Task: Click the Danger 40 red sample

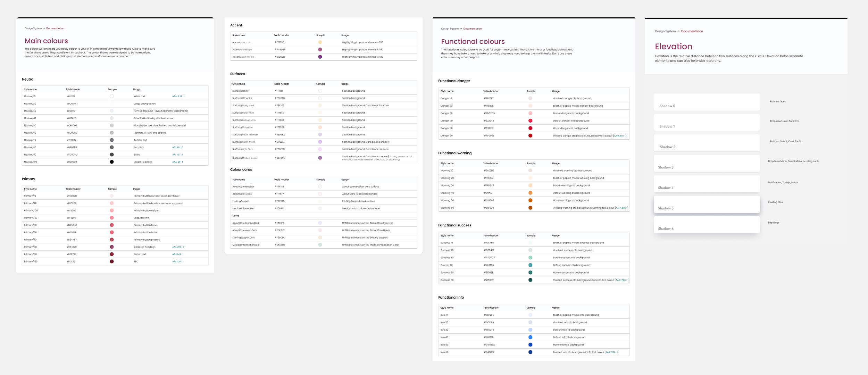Action: click(x=530, y=121)
